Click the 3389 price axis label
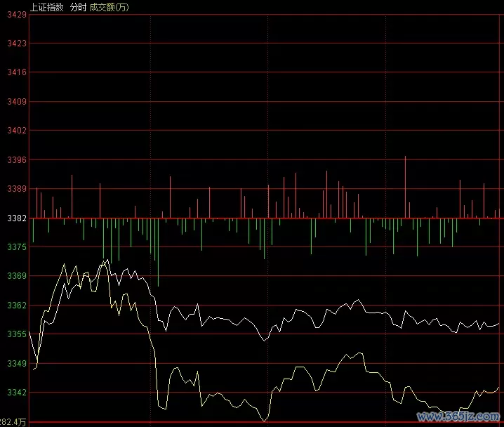The width and height of the screenshot is (504, 427). point(13,189)
